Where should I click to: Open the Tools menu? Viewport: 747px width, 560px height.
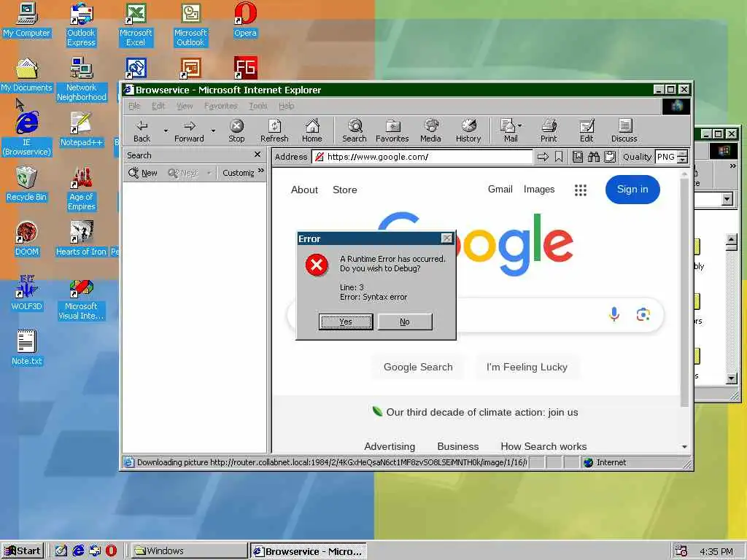pos(258,106)
